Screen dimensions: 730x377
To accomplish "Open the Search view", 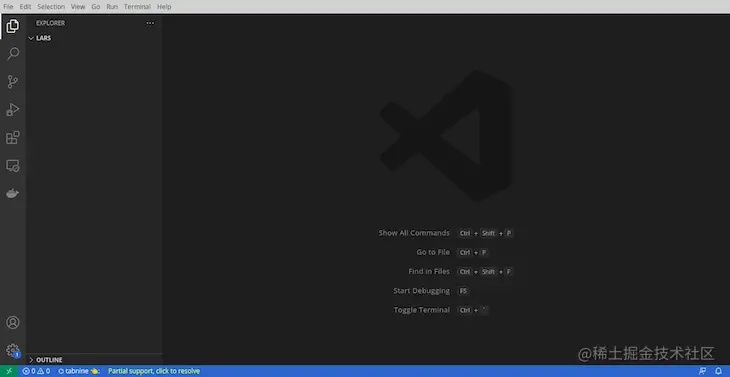I will tap(13, 54).
